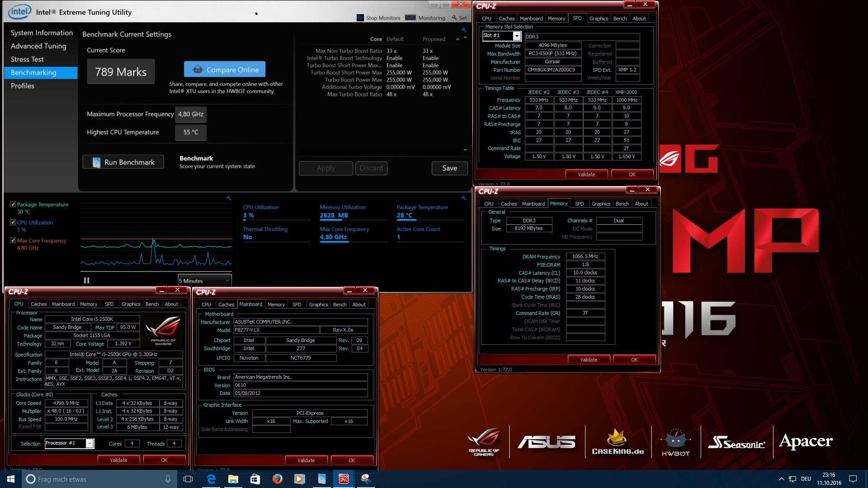Click Validate in the SPD CPU-Z window
Screen dimensions: 868x488
click(586, 174)
